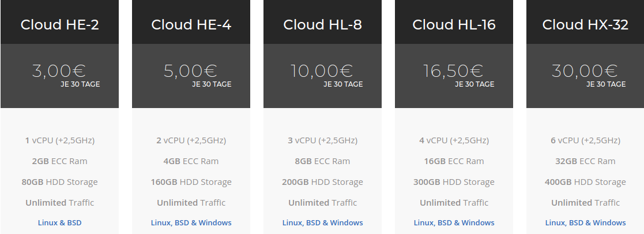Screen dimensions: 644x234
Task: Select the 10,00€ price panel
Action: (322, 76)
